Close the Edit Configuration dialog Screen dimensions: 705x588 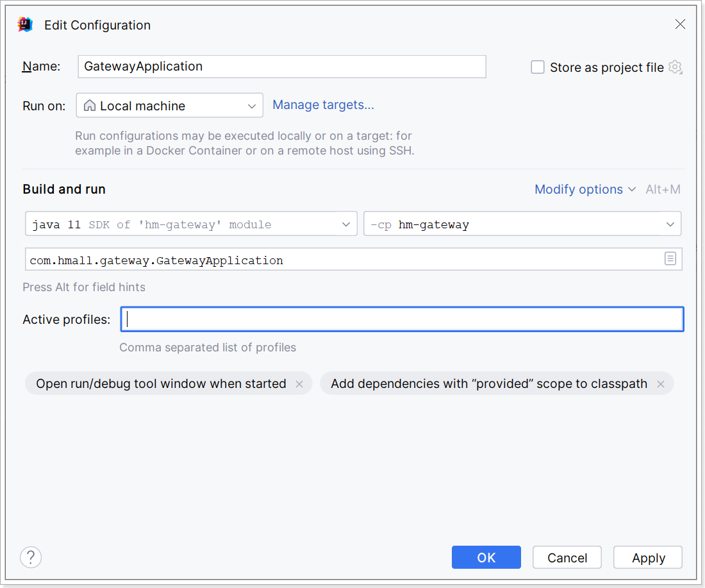click(680, 25)
